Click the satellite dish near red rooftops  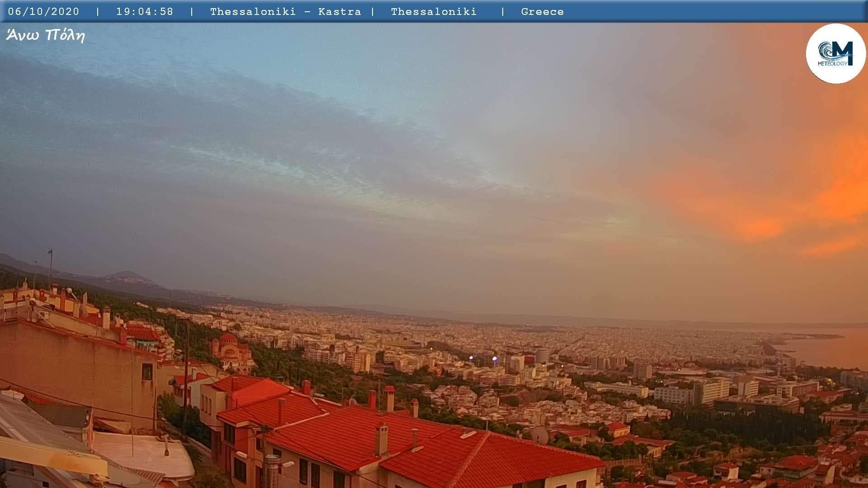point(539,435)
